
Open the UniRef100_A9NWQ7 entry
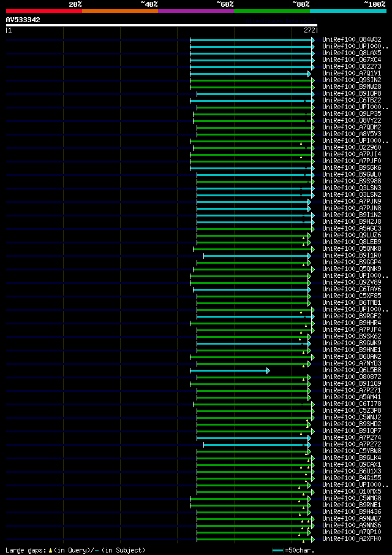[x=352, y=519]
